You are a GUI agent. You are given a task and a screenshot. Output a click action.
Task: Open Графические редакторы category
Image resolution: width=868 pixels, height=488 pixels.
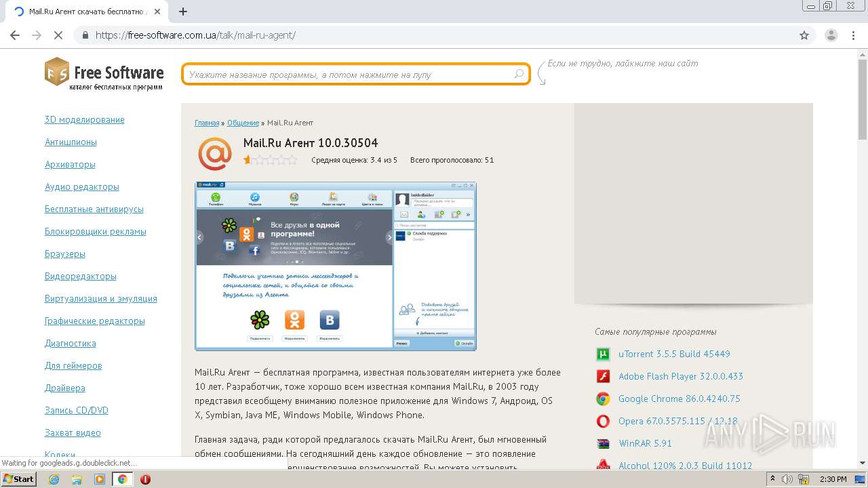[95, 321]
